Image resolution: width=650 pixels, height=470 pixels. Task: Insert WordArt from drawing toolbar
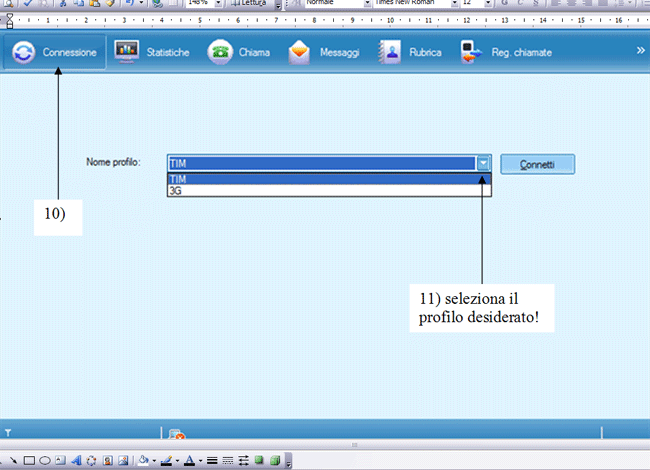pyautogui.click(x=77, y=461)
